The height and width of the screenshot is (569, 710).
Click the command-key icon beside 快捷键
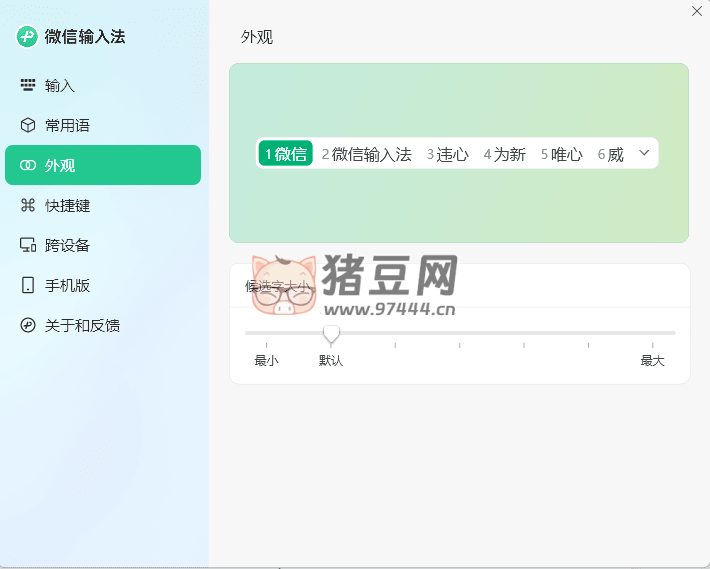pyautogui.click(x=28, y=205)
